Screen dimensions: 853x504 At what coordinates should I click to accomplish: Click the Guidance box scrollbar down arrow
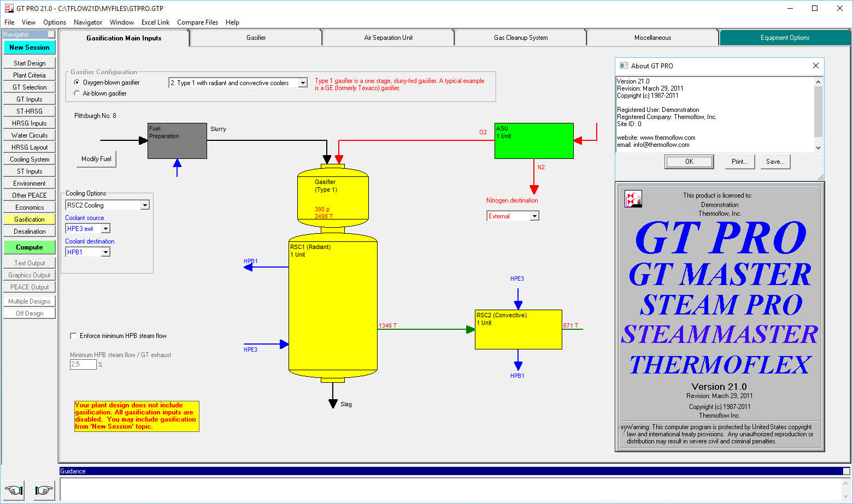[x=846, y=495]
